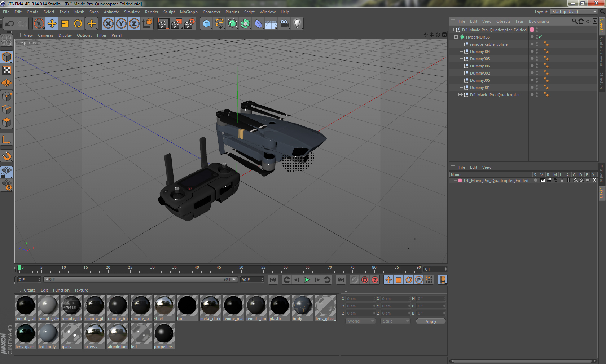Select the aluminium material swatch
The image size is (606, 364).
point(118,336)
